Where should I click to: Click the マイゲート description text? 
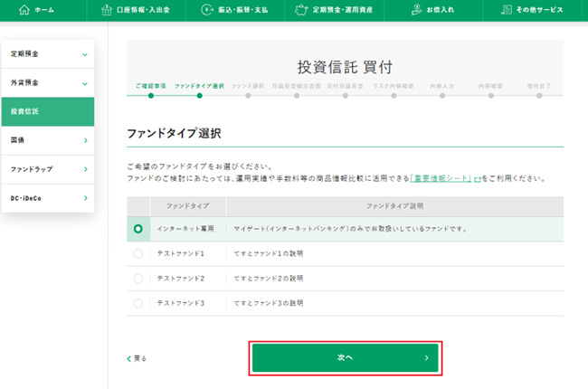(350, 229)
